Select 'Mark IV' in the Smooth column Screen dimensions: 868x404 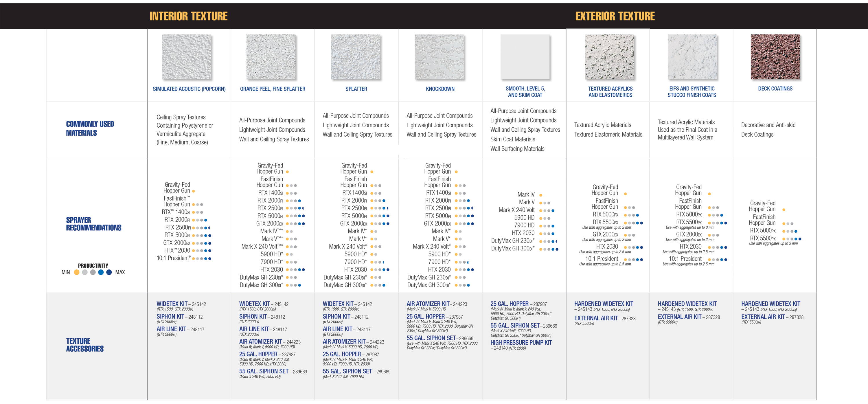[x=526, y=194]
